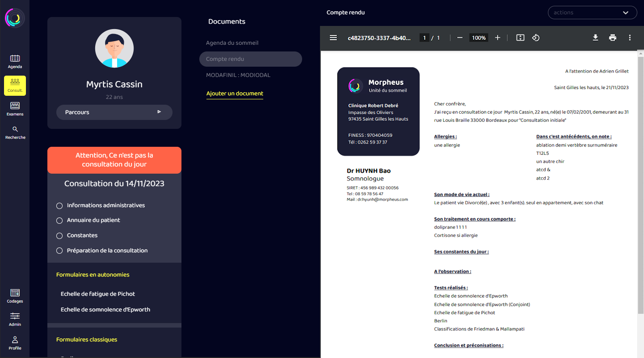Open Echelle de fatigue de Pichot form
The width and height of the screenshot is (644, 358).
(98, 294)
